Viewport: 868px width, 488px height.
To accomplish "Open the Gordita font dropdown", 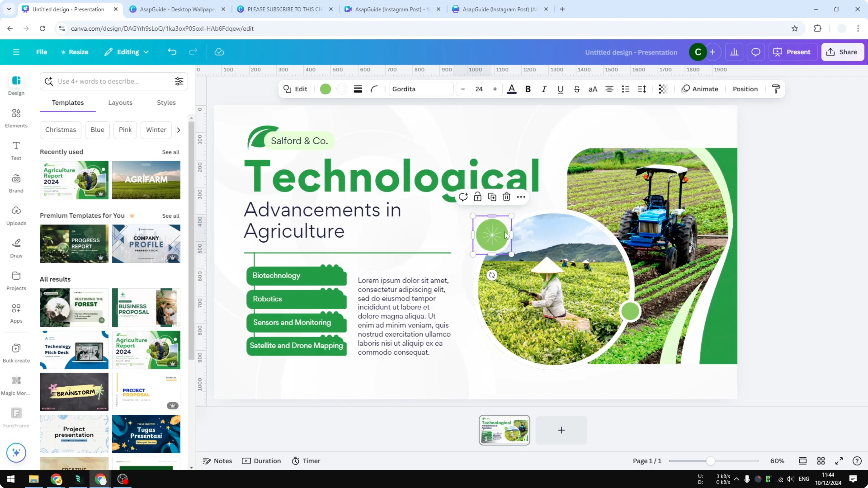I will pos(421,89).
